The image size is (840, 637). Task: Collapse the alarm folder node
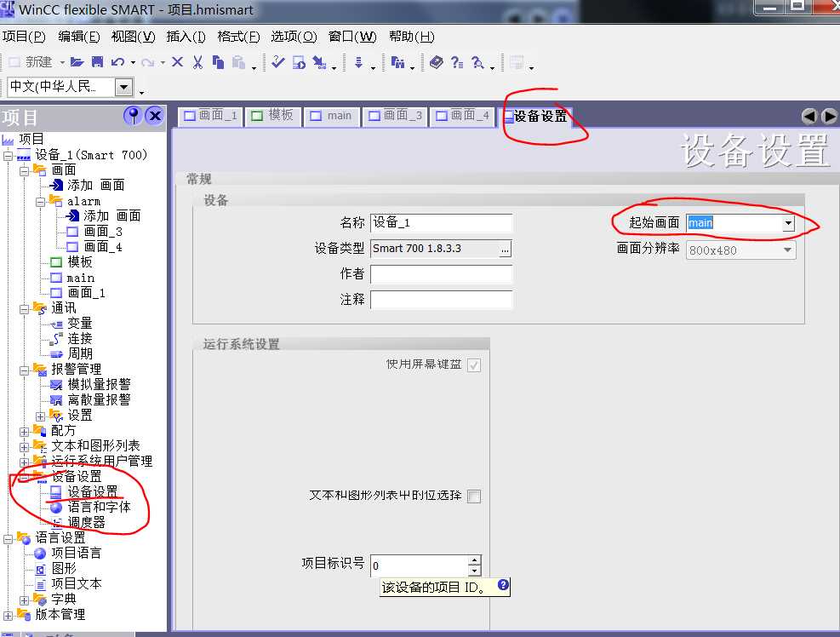40,203
